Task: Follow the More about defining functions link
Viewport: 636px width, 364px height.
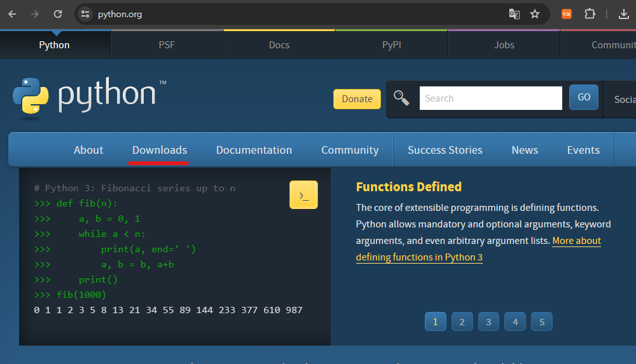Action: tap(419, 257)
